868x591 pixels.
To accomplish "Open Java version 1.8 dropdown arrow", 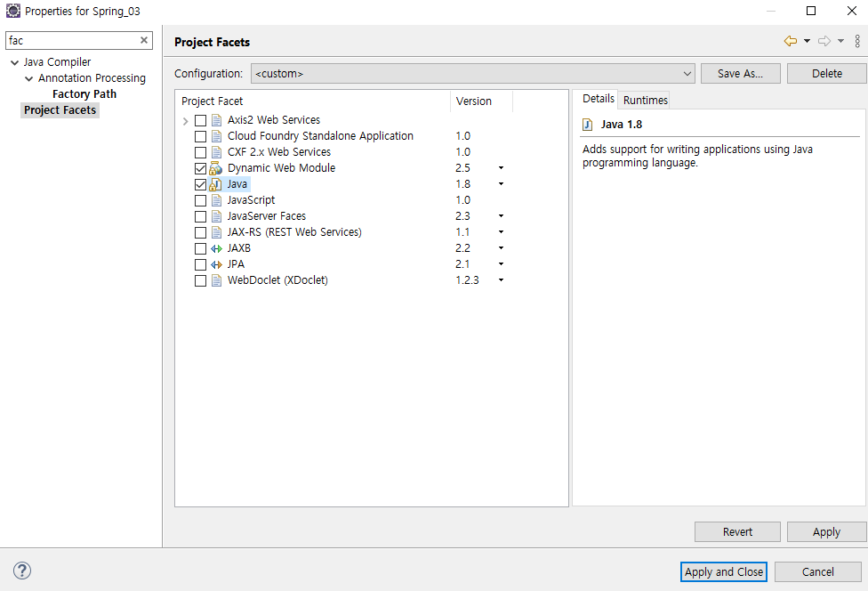I will [501, 184].
